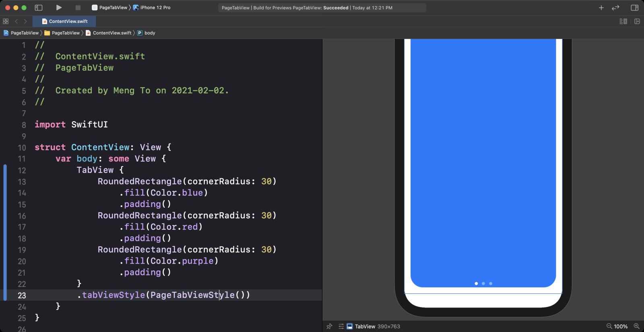Go back with the left chevron

tap(16, 21)
